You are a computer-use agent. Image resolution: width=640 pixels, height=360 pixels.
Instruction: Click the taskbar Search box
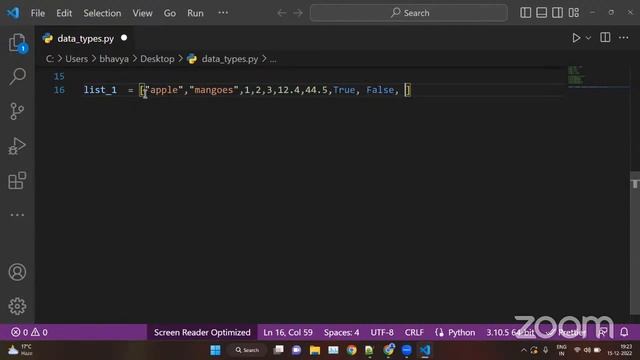click(247, 350)
